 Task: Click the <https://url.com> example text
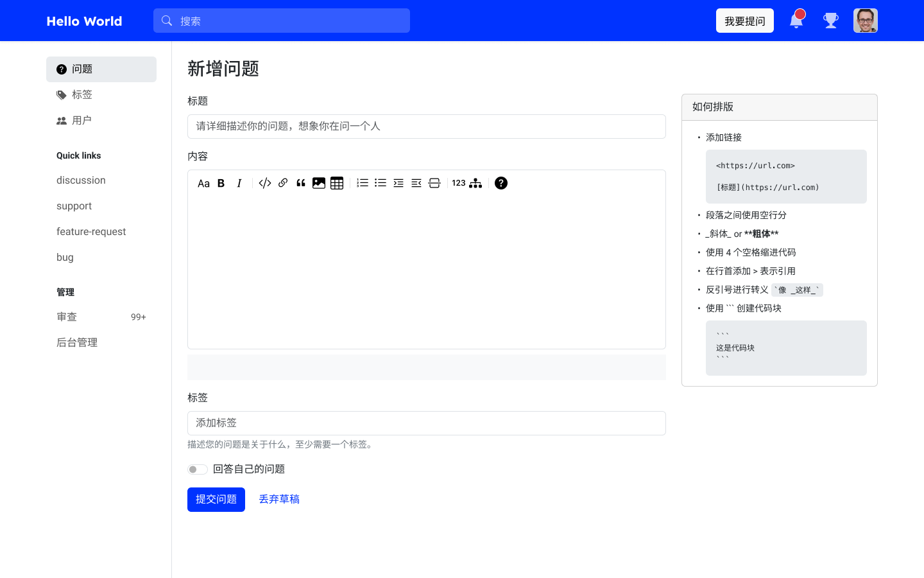tap(756, 166)
